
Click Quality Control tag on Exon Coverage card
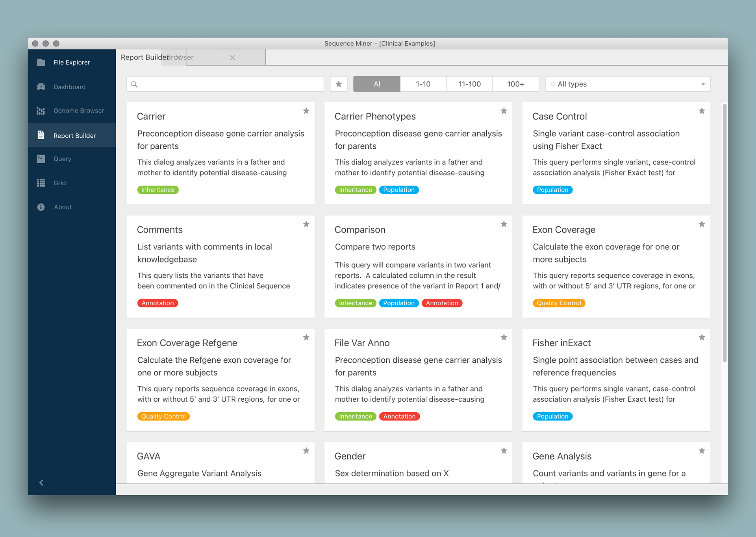pyautogui.click(x=559, y=303)
